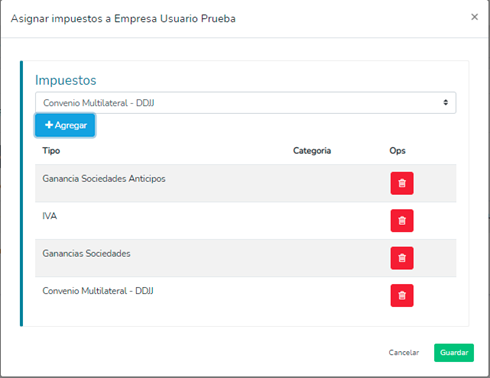Delete the Ganancias Sociedades row
The width and height of the screenshot is (490, 378).
pos(402,258)
